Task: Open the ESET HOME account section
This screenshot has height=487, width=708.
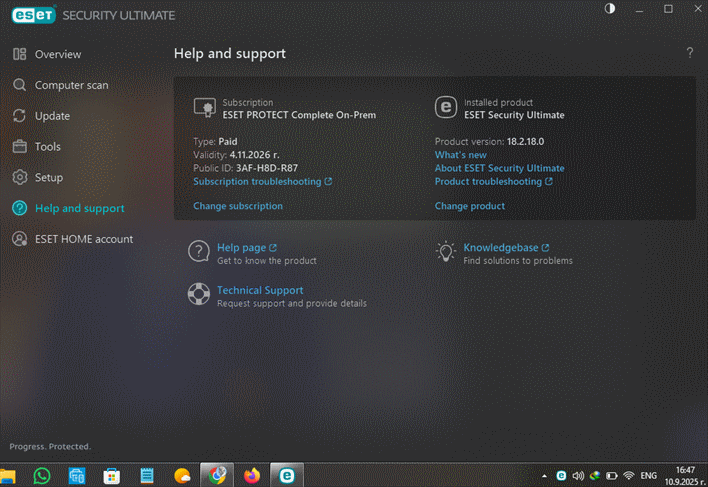Action: coord(84,239)
